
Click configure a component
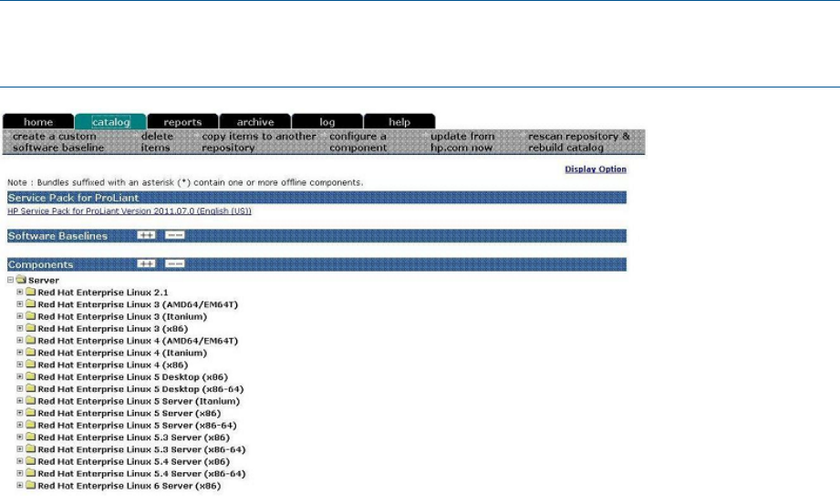click(358, 142)
